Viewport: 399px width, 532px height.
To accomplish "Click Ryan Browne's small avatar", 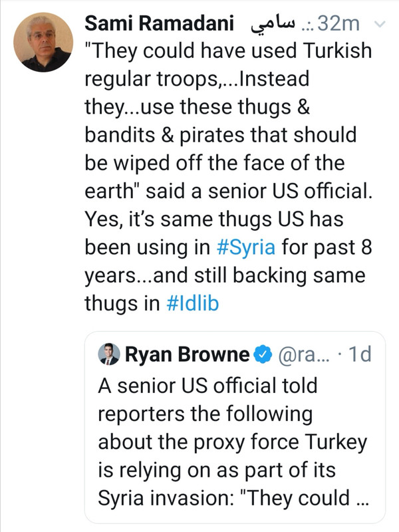I will (109, 354).
